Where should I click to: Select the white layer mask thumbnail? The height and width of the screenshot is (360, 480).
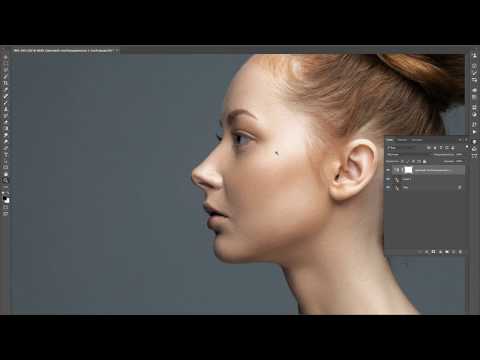pyautogui.click(x=408, y=170)
